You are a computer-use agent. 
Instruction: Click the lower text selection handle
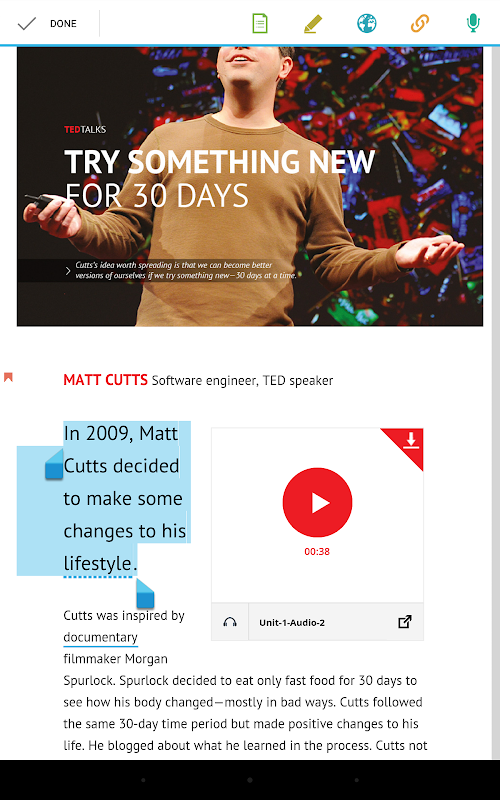pos(145,593)
